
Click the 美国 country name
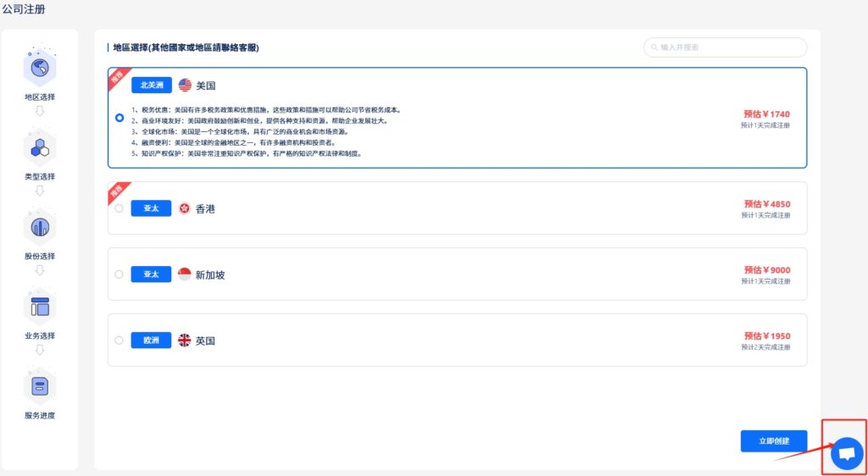(206, 86)
